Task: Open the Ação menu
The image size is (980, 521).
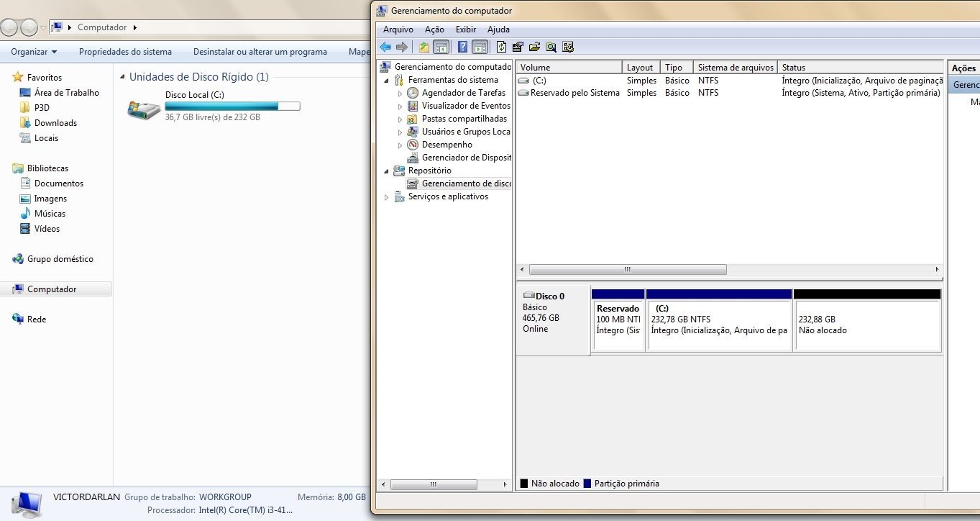Action: point(434,30)
